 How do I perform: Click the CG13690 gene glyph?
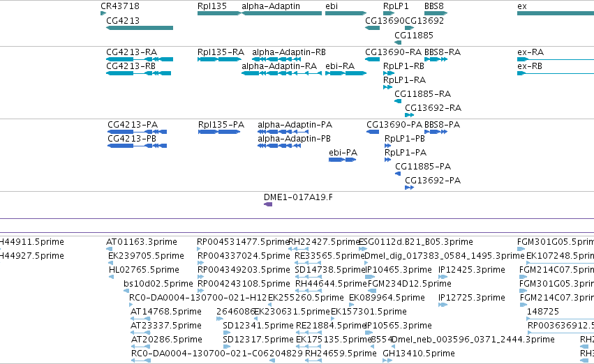pos(373,28)
